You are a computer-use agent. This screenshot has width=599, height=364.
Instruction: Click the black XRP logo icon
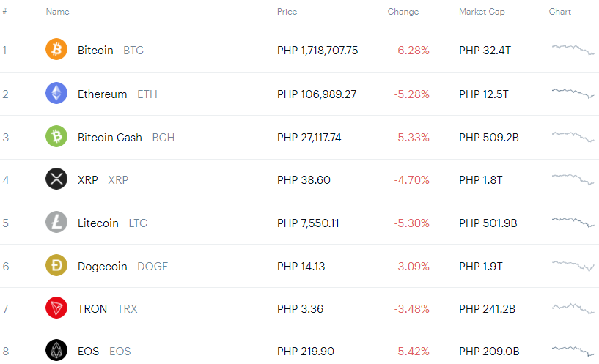tap(56, 179)
